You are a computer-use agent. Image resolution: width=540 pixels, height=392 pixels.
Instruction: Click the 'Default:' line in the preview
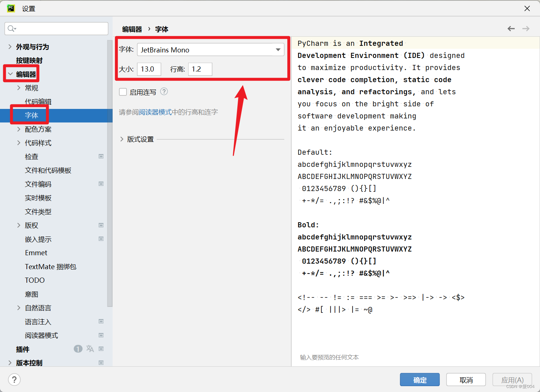click(x=315, y=152)
